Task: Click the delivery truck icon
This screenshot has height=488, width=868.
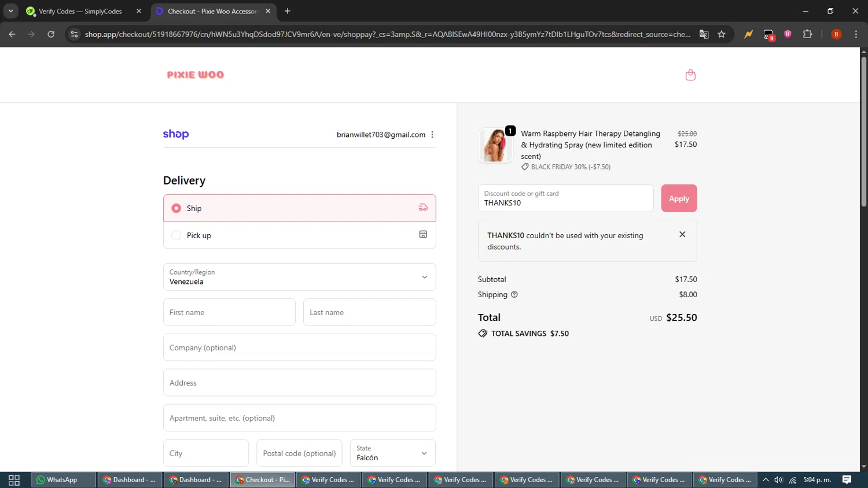Action: click(423, 208)
